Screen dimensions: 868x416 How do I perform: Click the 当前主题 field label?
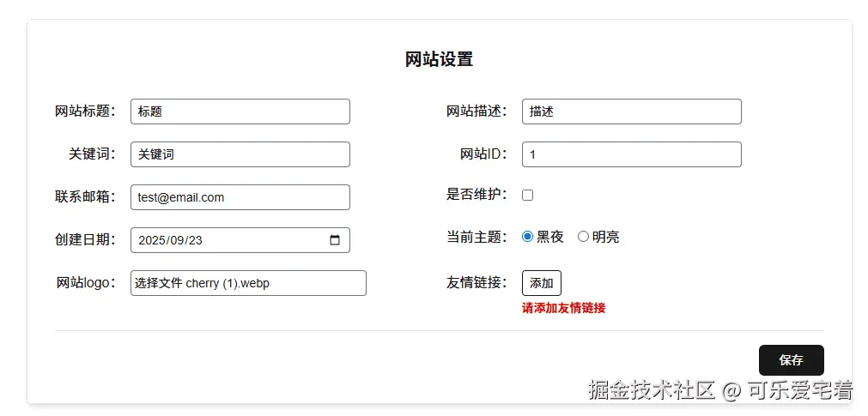click(x=476, y=237)
